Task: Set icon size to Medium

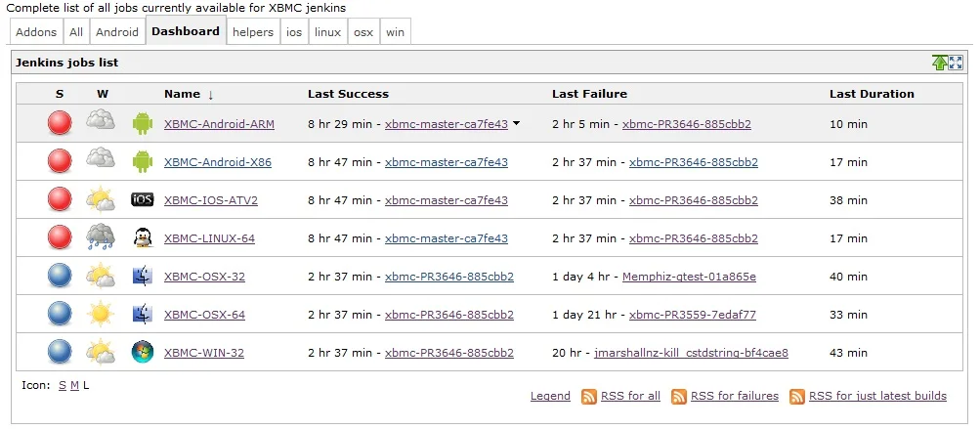Action: 74,385
